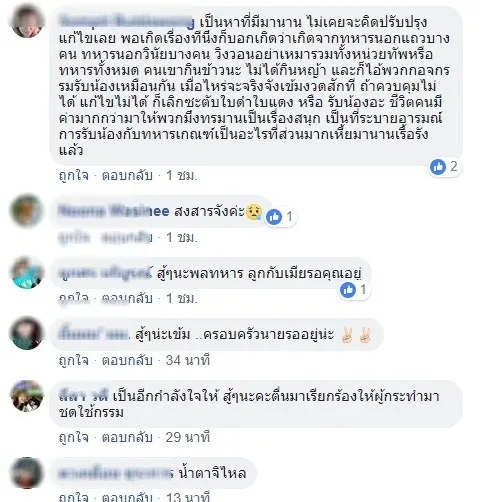
Task: Open the first commenter's profile picture
Action: coord(27,21)
